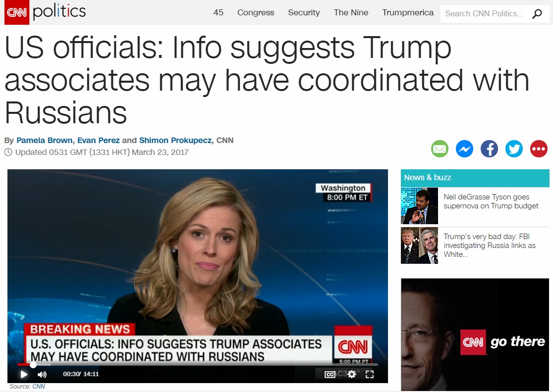Screen dimensions: 553x392
Task: Open the Trumpmerica section
Action: (408, 13)
